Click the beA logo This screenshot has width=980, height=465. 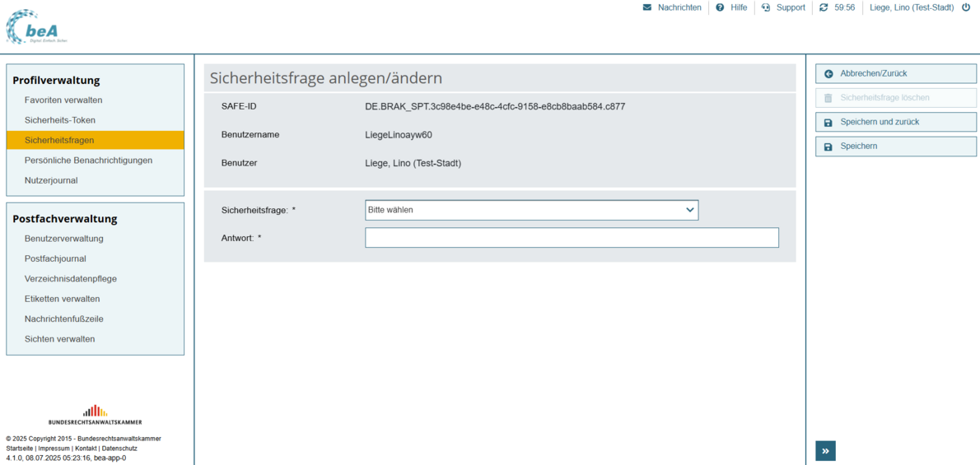point(36,27)
